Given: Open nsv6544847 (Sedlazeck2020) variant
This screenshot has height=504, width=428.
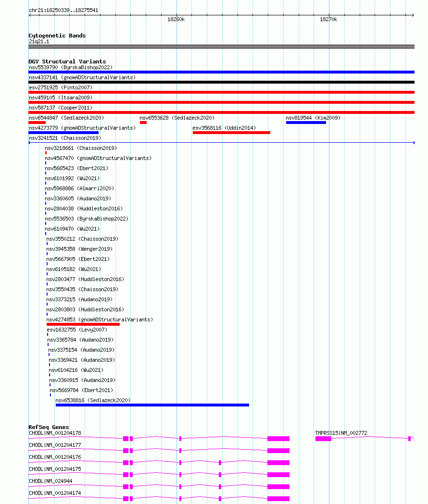Looking at the screenshot, I should [x=66, y=118].
